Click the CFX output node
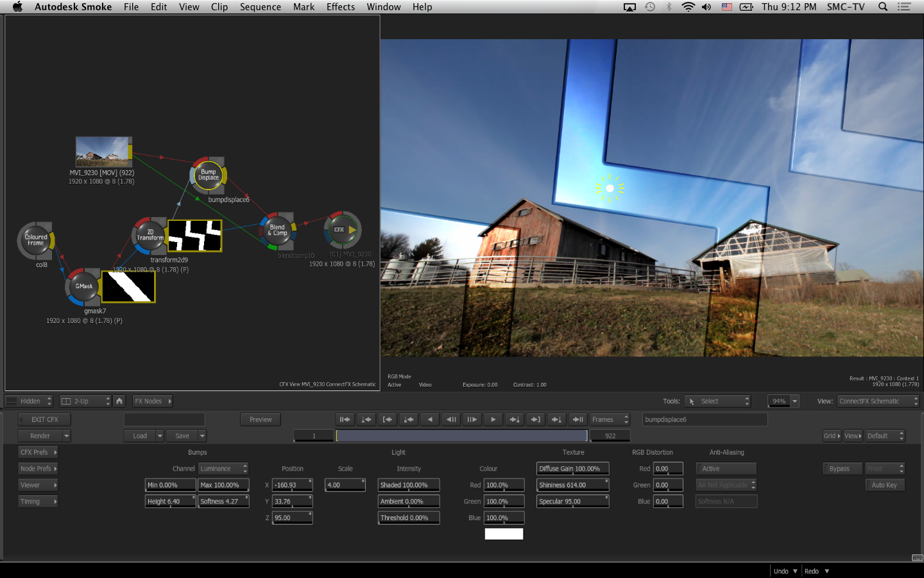924x578 pixels. 343,229
